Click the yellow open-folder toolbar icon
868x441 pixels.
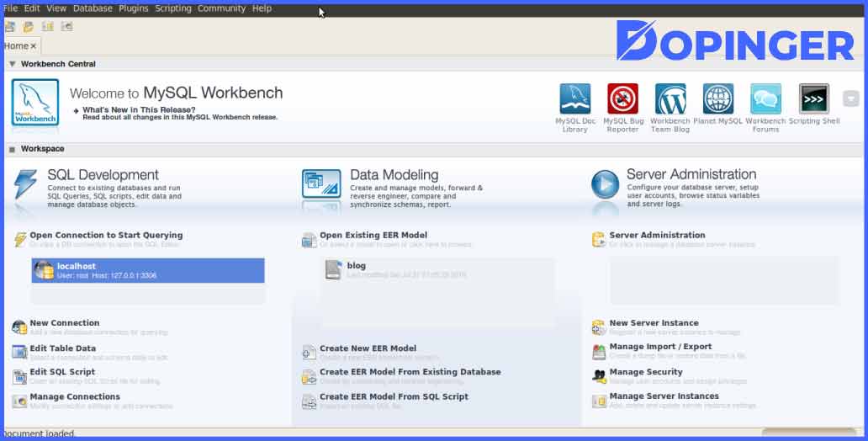tap(29, 26)
